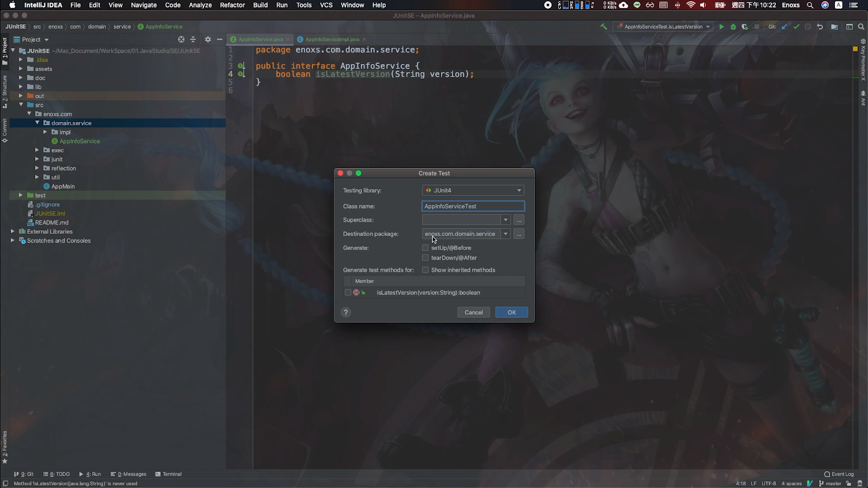The image size is (868, 488).
Task: Open the Destination package dropdown arrow
Action: coord(506,234)
